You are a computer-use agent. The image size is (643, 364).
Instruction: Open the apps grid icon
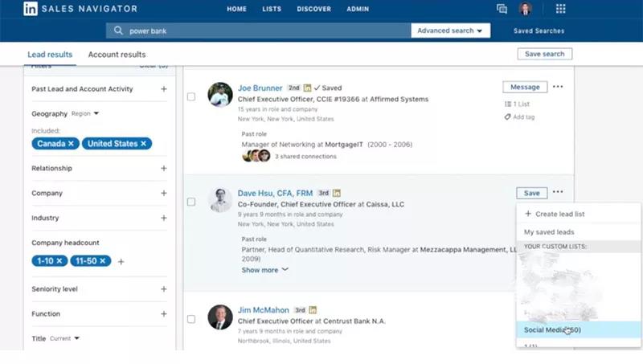tap(561, 9)
